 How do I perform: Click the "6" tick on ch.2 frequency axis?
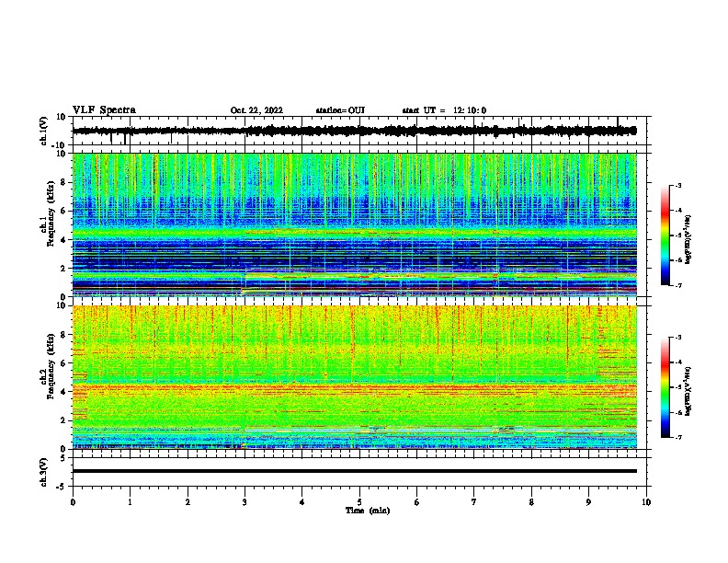pyautogui.click(x=64, y=363)
